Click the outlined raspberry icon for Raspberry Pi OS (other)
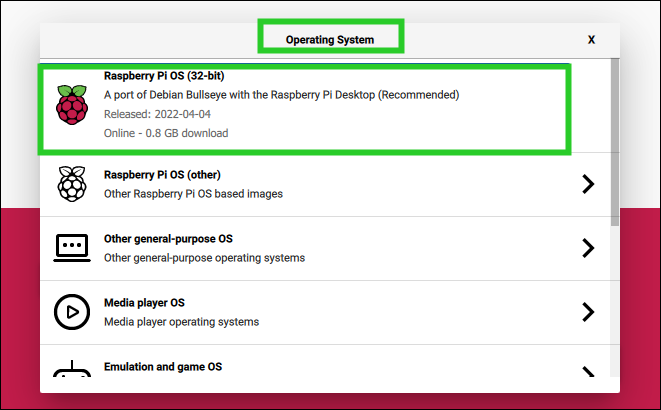Screen dimensions: 661x410 coord(72,184)
